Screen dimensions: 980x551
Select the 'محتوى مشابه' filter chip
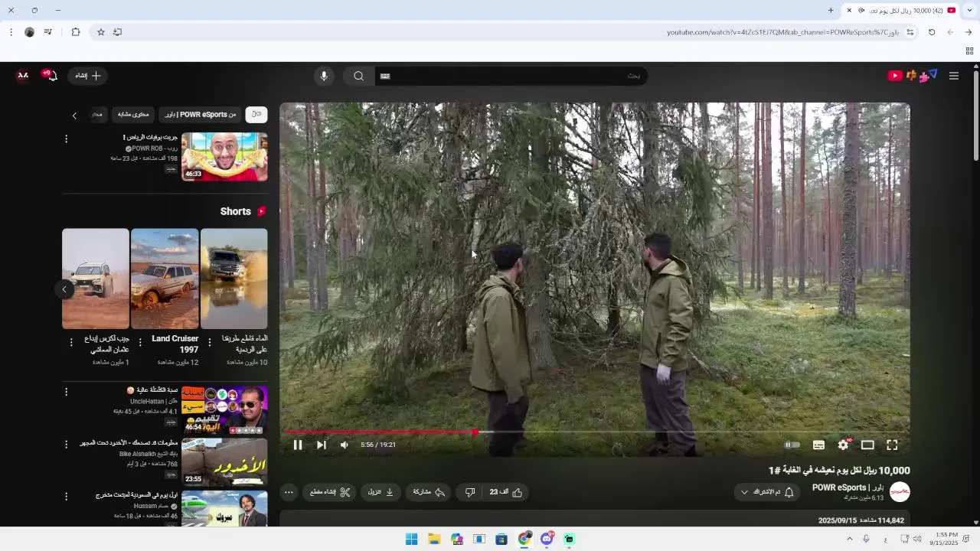coord(133,115)
